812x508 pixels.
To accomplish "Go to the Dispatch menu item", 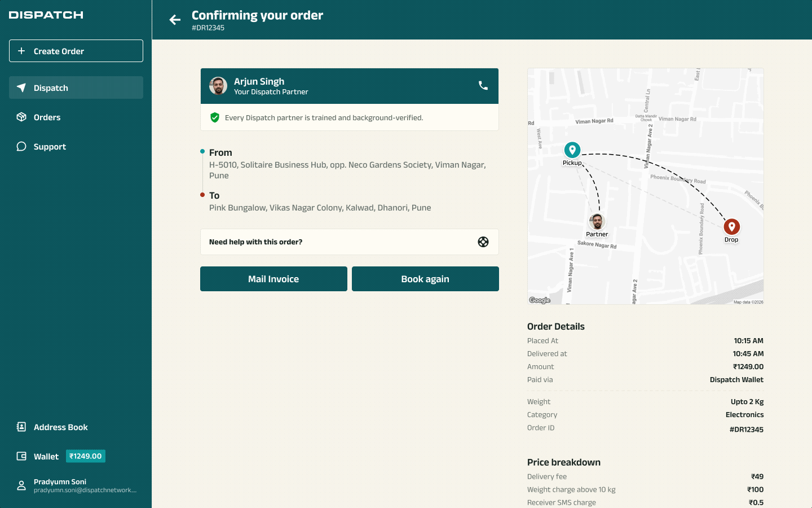I will [x=76, y=87].
